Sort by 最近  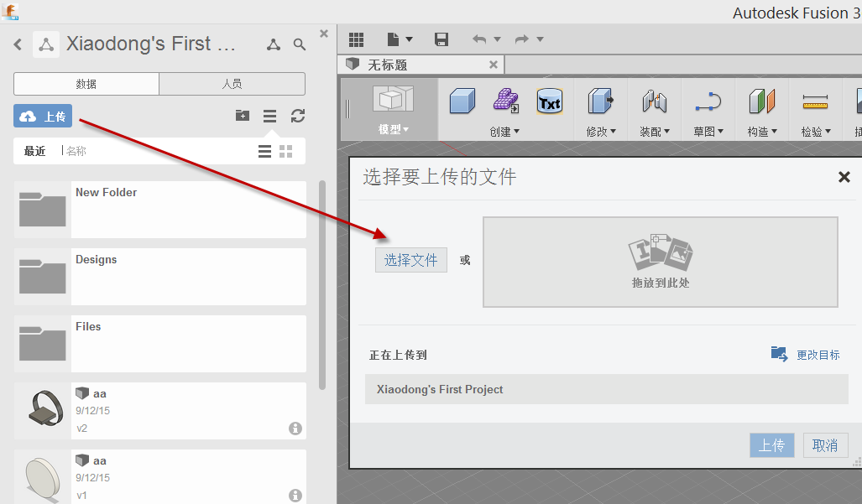pyautogui.click(x=34, y=151)
